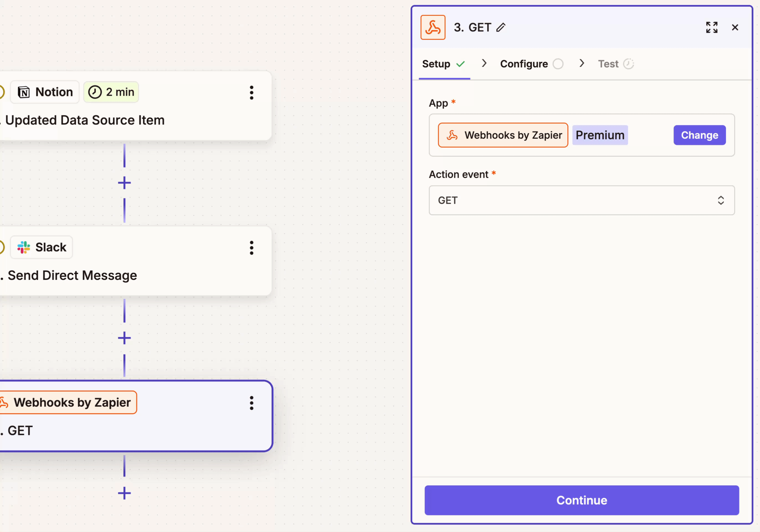Image resolution: width=760 pixels, height=532 pixels.
Task: Add a step between Slack and Webhooks
Action: pos(125,338)
